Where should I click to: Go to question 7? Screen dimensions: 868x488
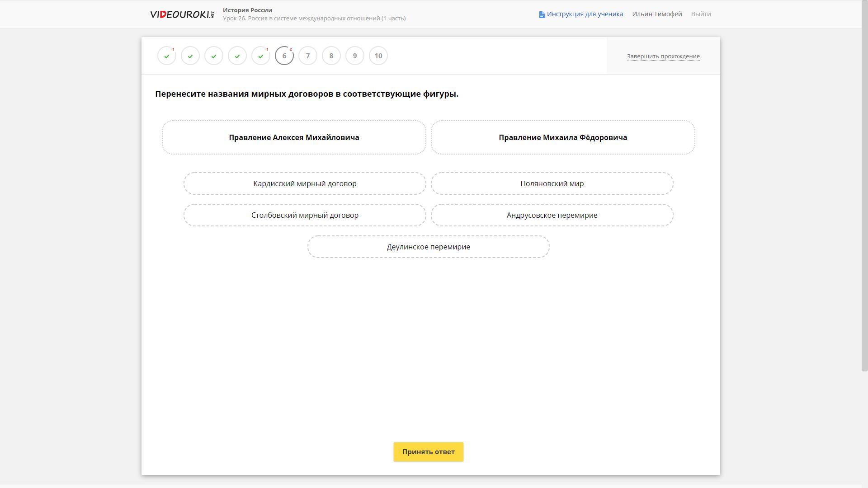pyautogui.click(x=308, y=56)
